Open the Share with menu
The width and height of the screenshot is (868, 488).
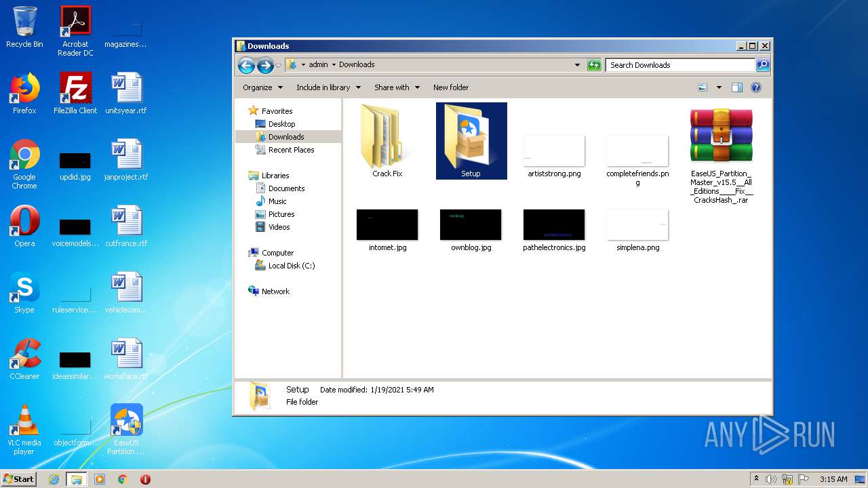tap(397, 87)
